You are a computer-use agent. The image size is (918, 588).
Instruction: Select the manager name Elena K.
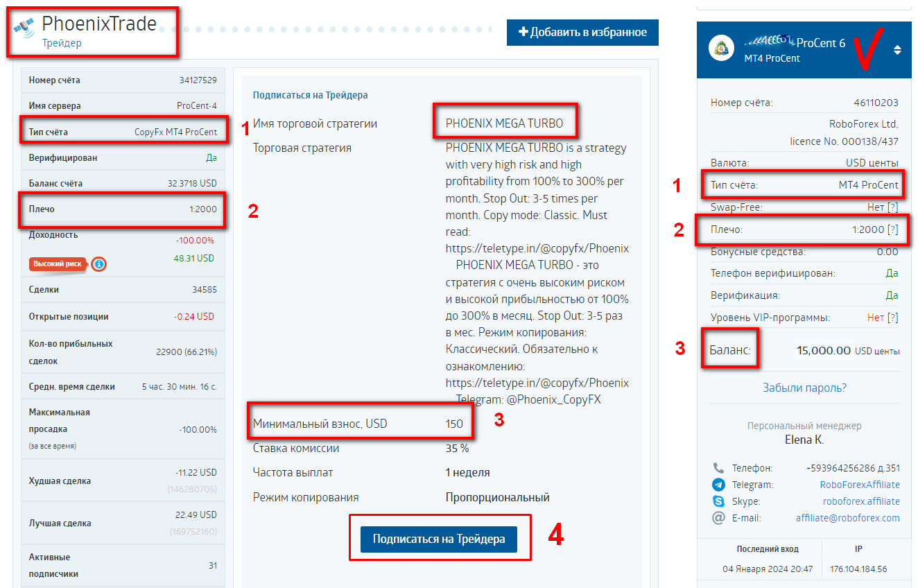pos(804,440)
